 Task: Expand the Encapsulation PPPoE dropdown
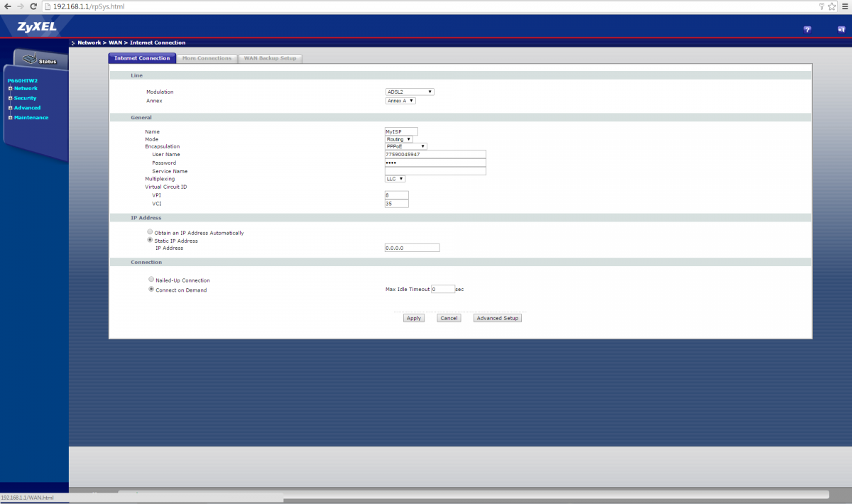pos(405,146)
